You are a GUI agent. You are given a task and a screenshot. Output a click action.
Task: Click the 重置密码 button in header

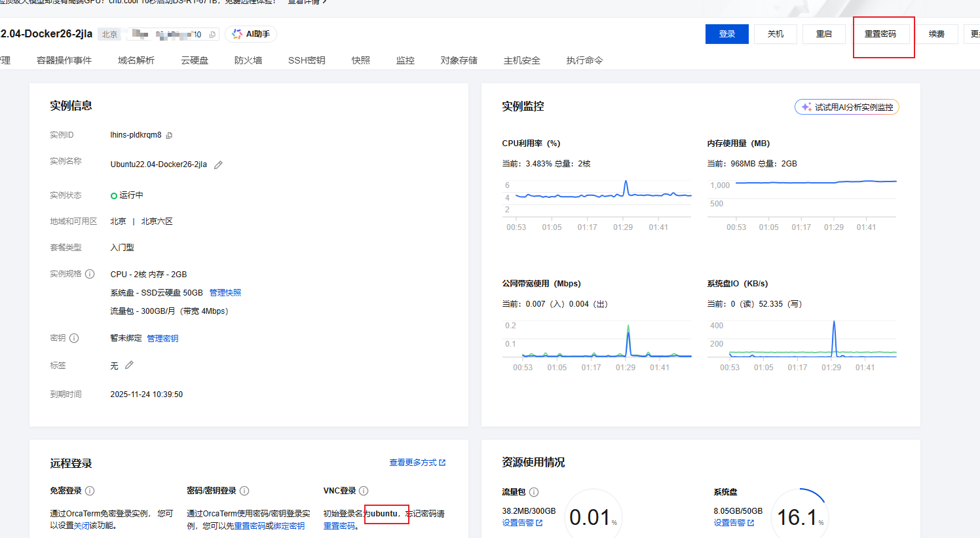880,34
